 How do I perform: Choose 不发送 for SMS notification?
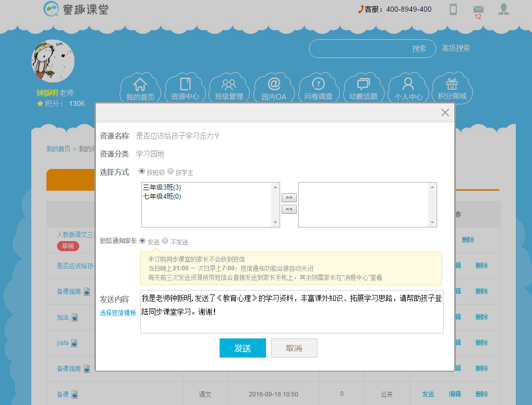[x=165, y=241]
